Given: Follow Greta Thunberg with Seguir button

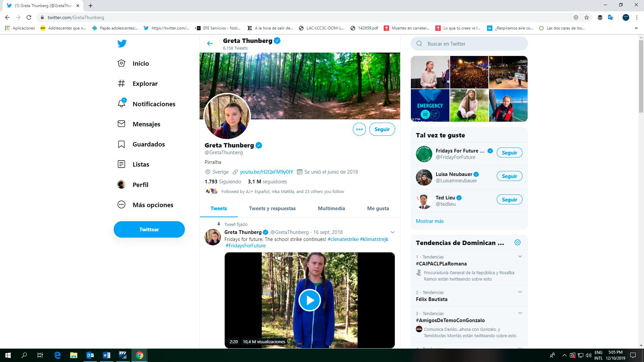Looking at the screenshot, I should tap(382, 129).
